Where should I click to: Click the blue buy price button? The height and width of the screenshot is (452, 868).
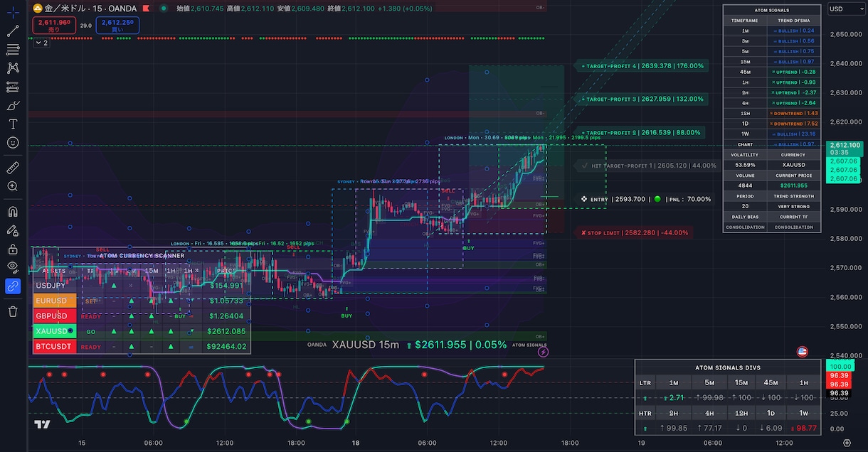pos(117,26)
